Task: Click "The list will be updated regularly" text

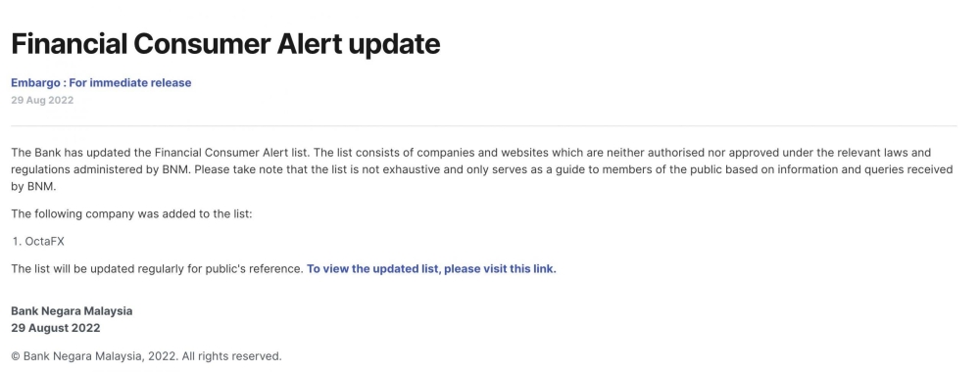Action: (x=157, y=269)
